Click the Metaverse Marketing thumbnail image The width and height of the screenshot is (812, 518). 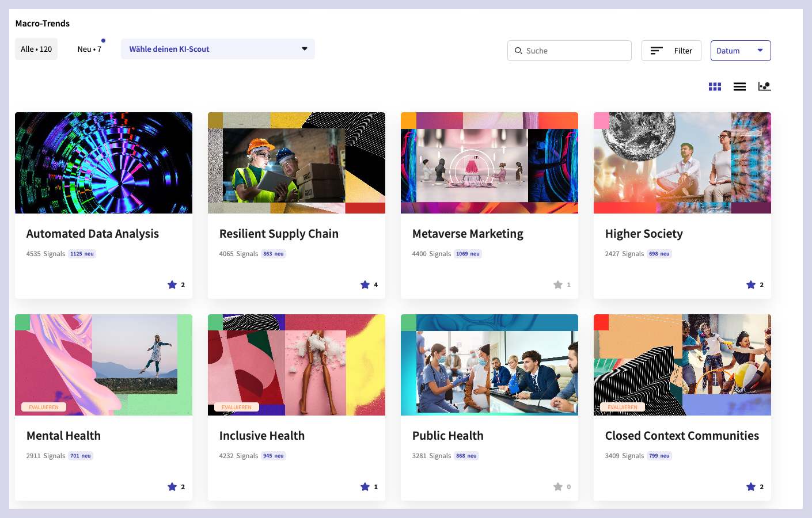(x=490, y=163)
